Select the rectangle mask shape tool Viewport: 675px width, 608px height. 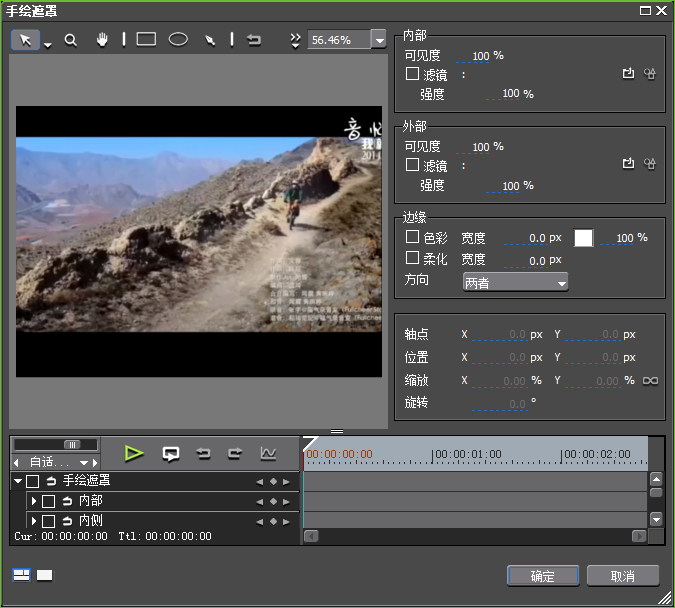point(146,40)
